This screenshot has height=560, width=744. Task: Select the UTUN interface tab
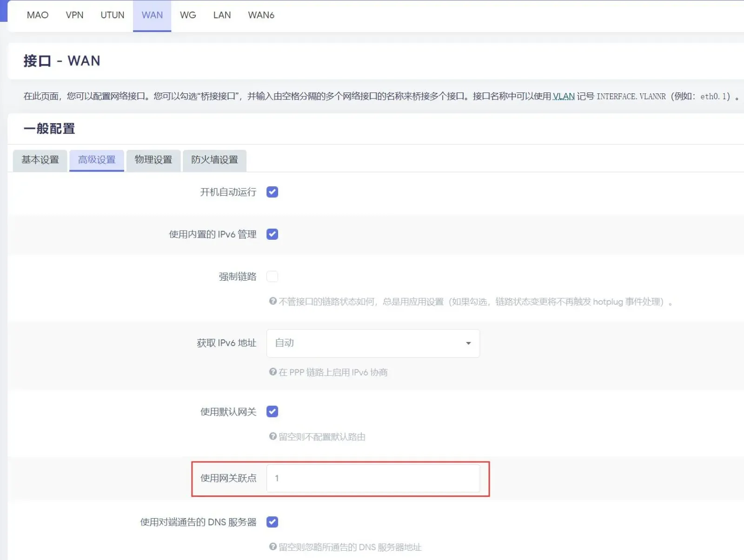pos(113,15)
